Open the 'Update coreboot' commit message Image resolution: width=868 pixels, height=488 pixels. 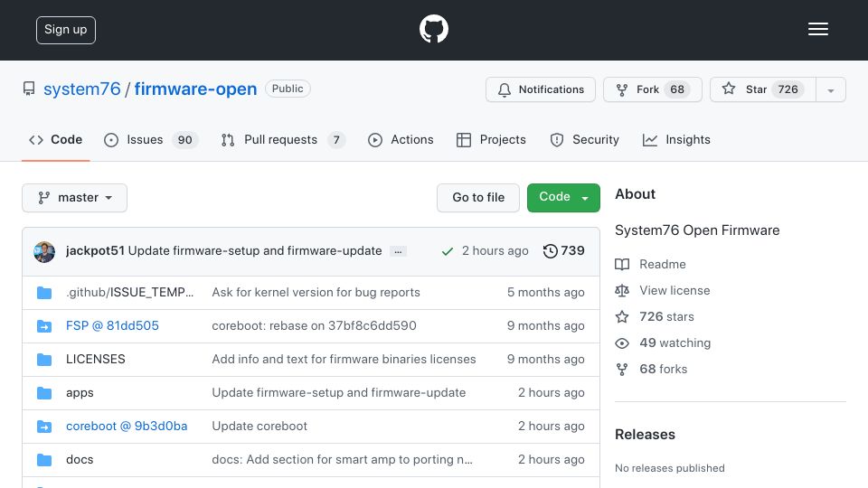(x=259, y=426)
